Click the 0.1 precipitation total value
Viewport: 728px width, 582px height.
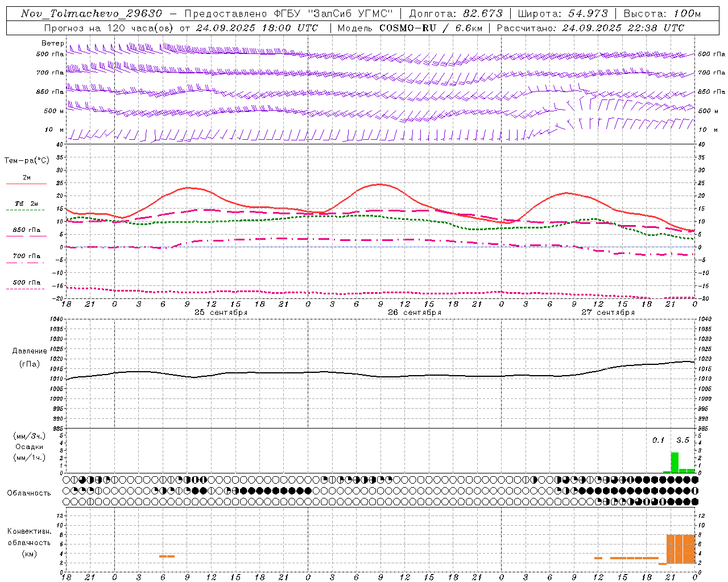[x=658, y=440]
